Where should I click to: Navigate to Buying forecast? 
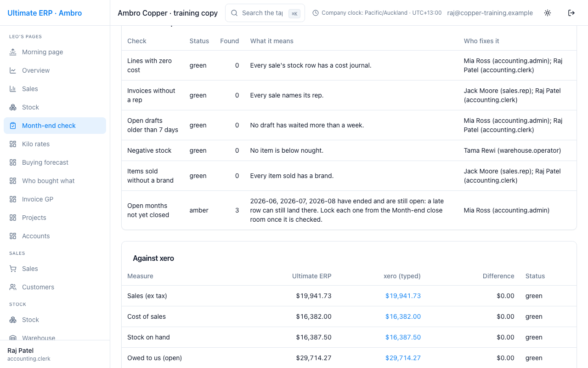tap(55, 162)
